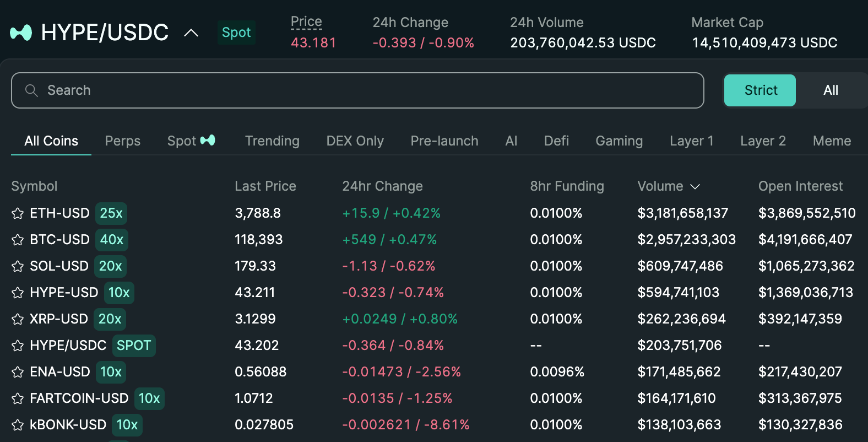The height and width of the screenshot is (442, 868).
Task: Sort the list by Open Interest
Action: (x=800, y=186)
